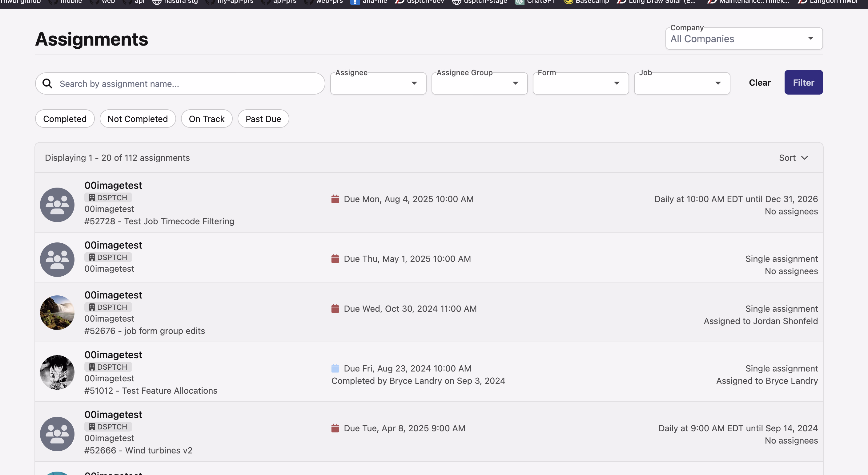Click the Clear filters button

click(x=760, y=83)
